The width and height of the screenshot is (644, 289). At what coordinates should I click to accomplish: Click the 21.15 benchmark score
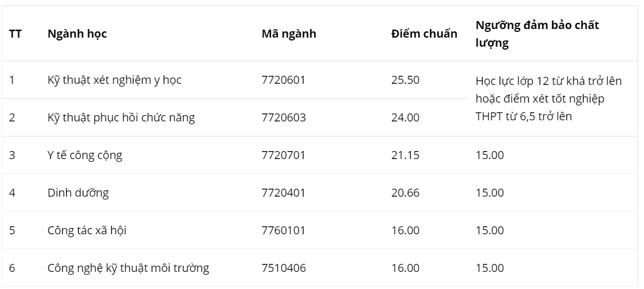(405, 155)
